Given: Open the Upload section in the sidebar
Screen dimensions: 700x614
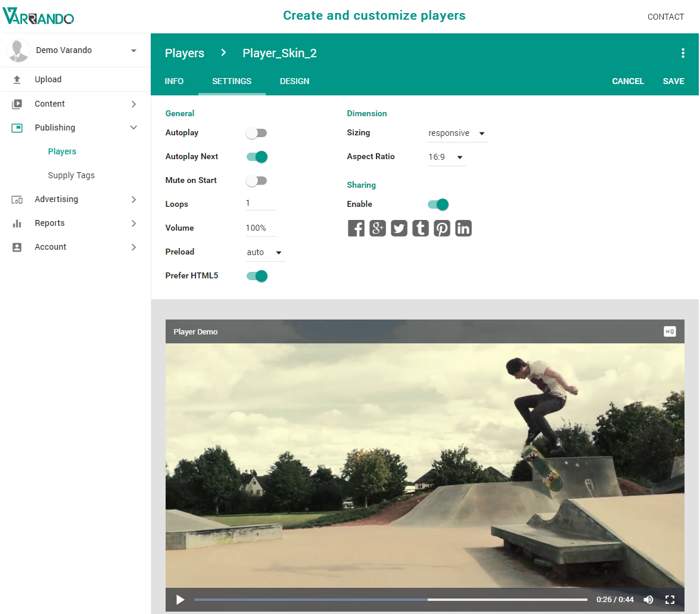Looking at the screenshot, I should (x=48, y=79).
